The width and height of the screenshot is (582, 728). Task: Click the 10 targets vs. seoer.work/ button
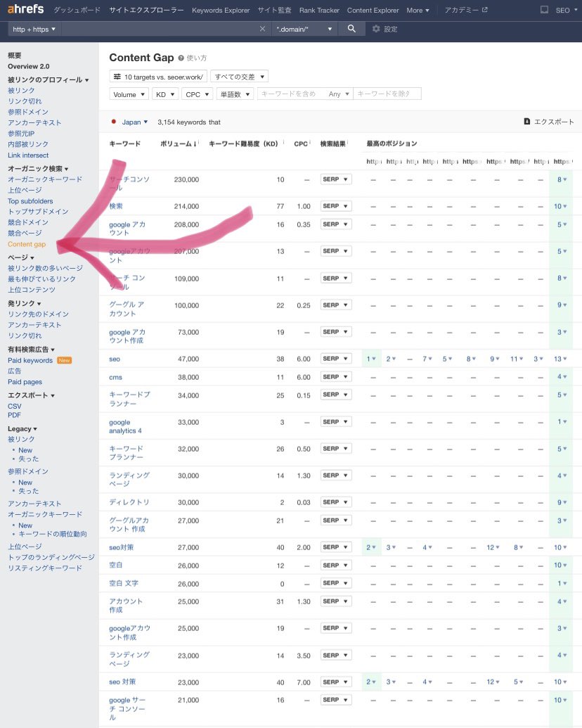[157, 77]
